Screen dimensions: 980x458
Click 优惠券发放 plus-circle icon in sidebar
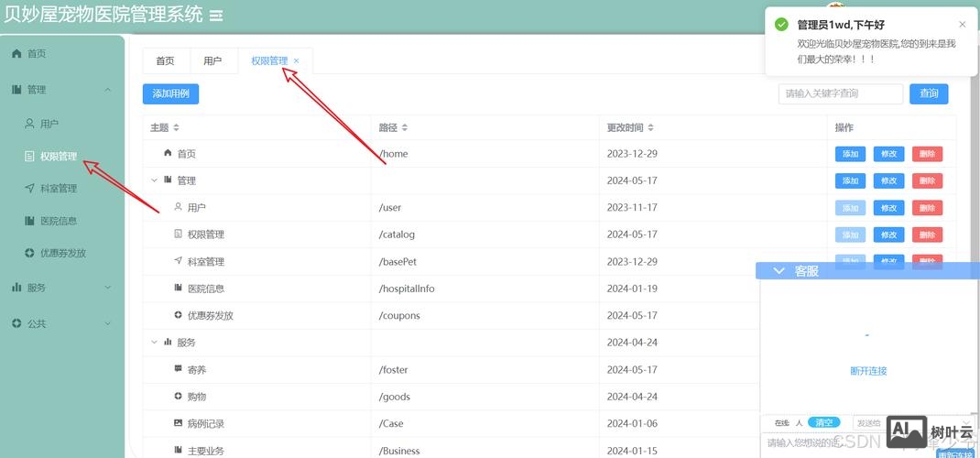point(29,253)
